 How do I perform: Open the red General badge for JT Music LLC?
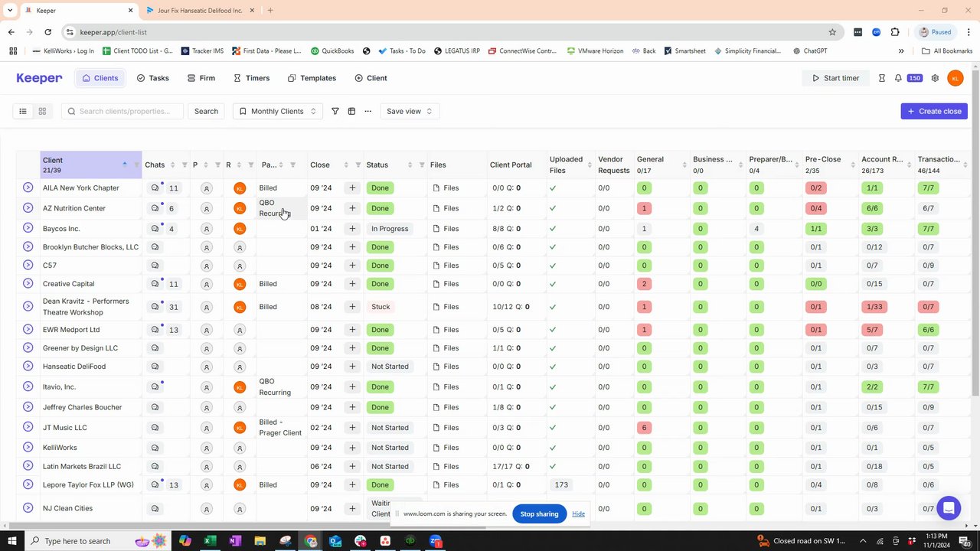click(644, 428)
